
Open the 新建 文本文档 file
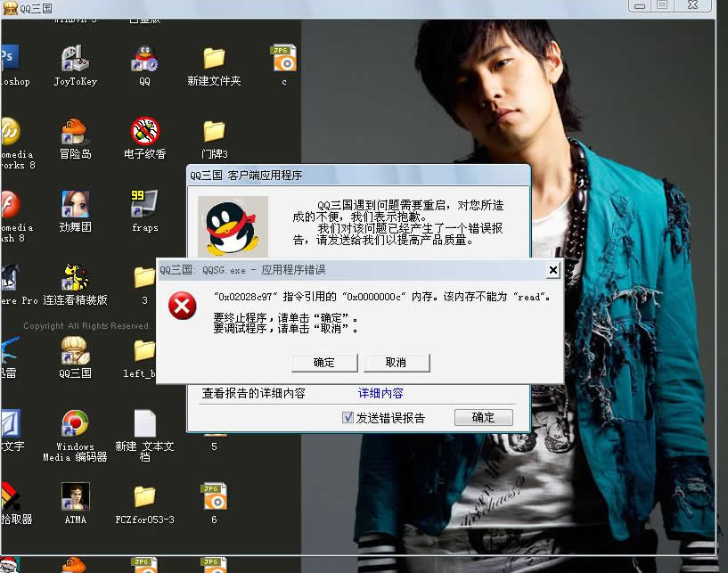(x=144, y=422)
